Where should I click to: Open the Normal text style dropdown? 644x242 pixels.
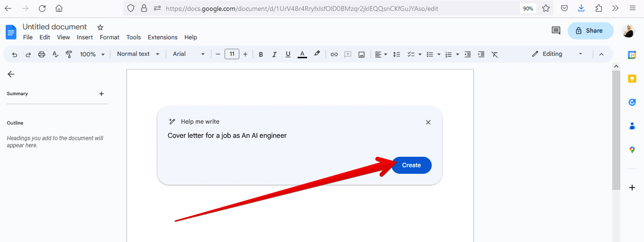(138, 54)
